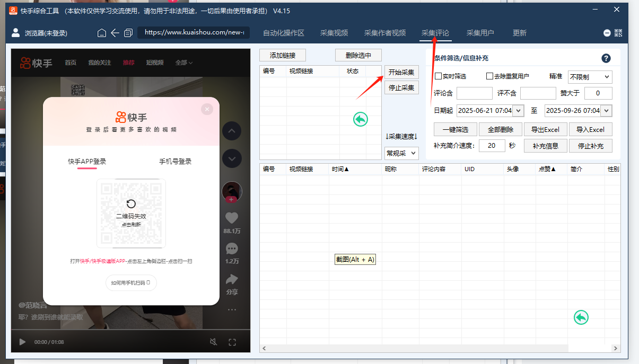Enable the 实时筛选 checkbox
This screenshot has height=364, width=639.
click(x=439, y=76)
